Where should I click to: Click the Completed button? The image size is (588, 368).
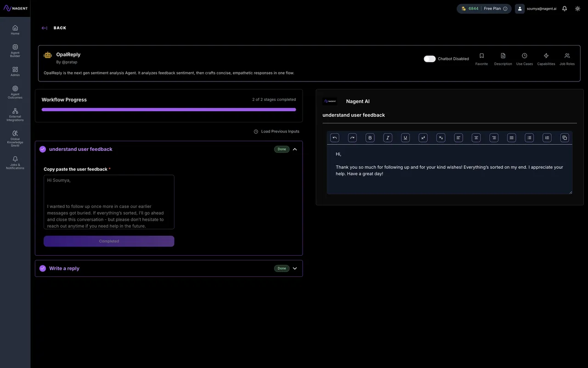coord(109,241)
